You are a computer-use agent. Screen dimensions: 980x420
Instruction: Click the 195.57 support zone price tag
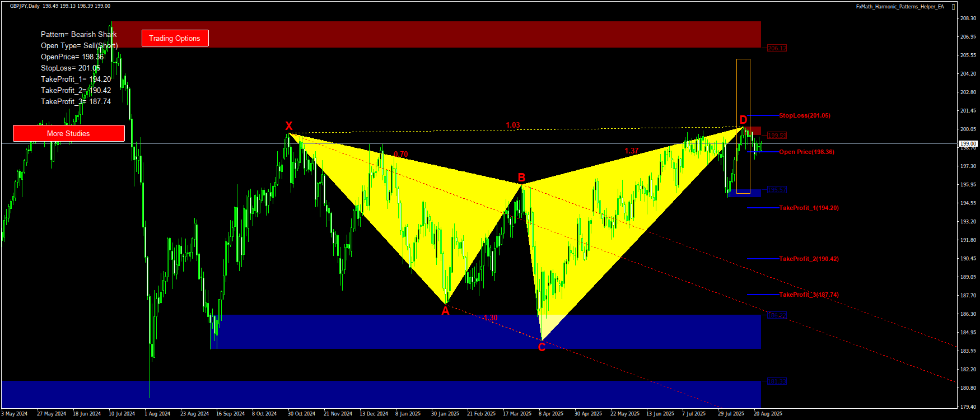[777, 190]
